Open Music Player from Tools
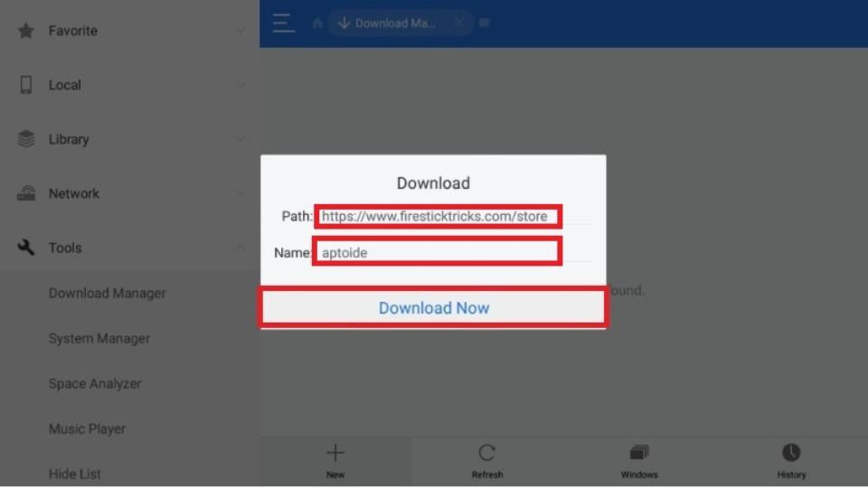868x488 pixels. [87, 428]
